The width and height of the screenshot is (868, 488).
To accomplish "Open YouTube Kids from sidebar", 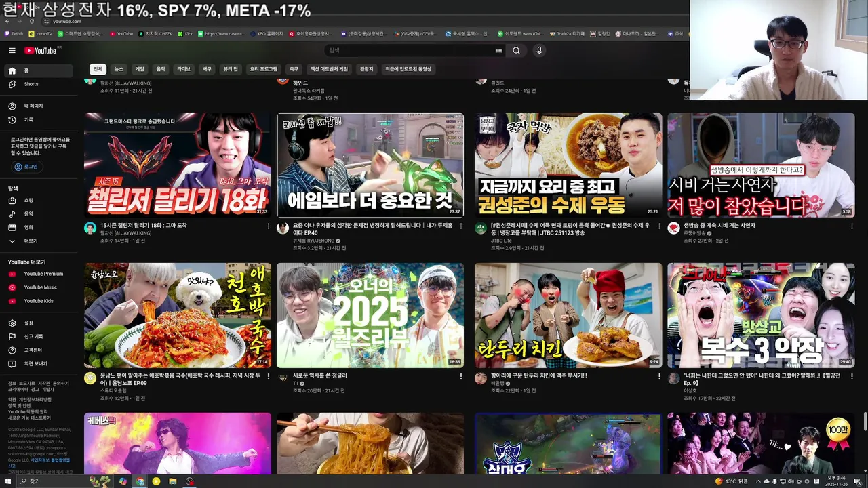I will [39, 301].
